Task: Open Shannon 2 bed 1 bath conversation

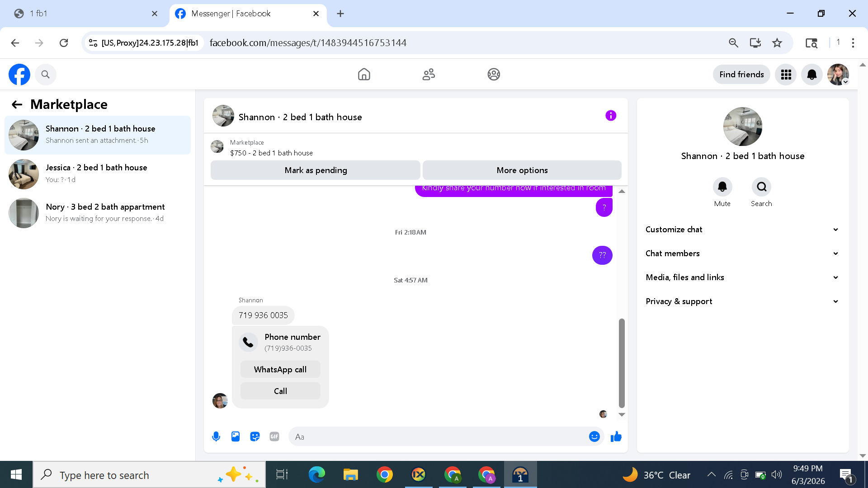Action: (98, 135)
